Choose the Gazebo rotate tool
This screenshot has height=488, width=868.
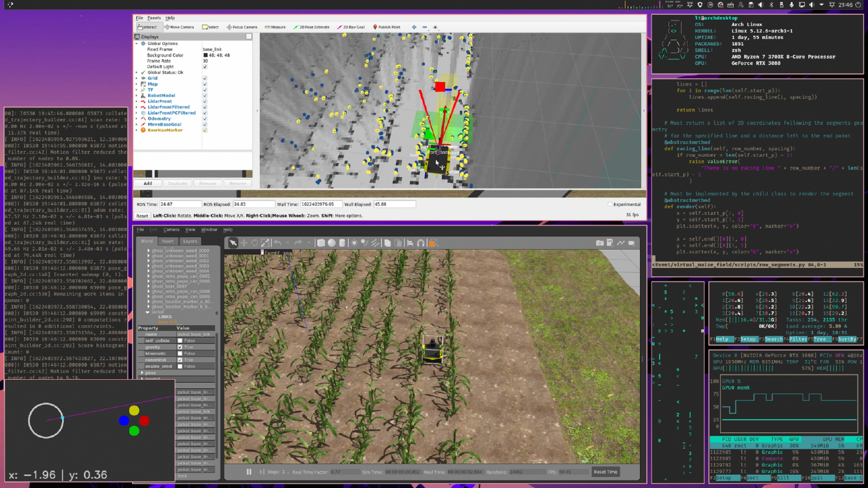coord(255,243)
